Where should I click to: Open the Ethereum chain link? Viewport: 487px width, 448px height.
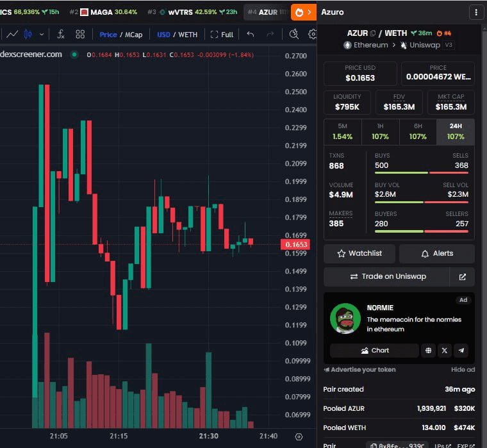click(x=366, y=45)
